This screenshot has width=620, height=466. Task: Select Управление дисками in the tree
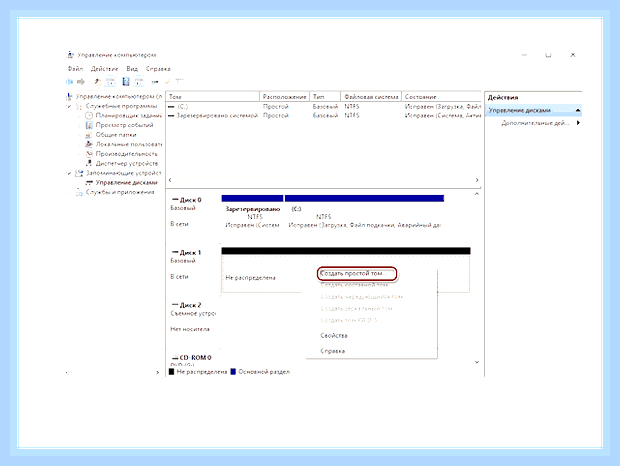pyautogui.click(x=126, y=183)
